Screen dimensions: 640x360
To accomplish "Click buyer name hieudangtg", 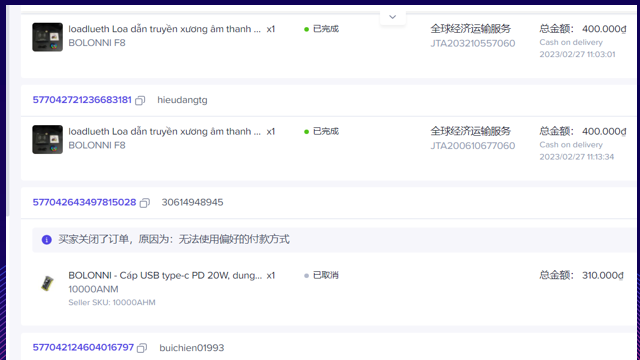I will pyautogui.click(x=182, y=100).
